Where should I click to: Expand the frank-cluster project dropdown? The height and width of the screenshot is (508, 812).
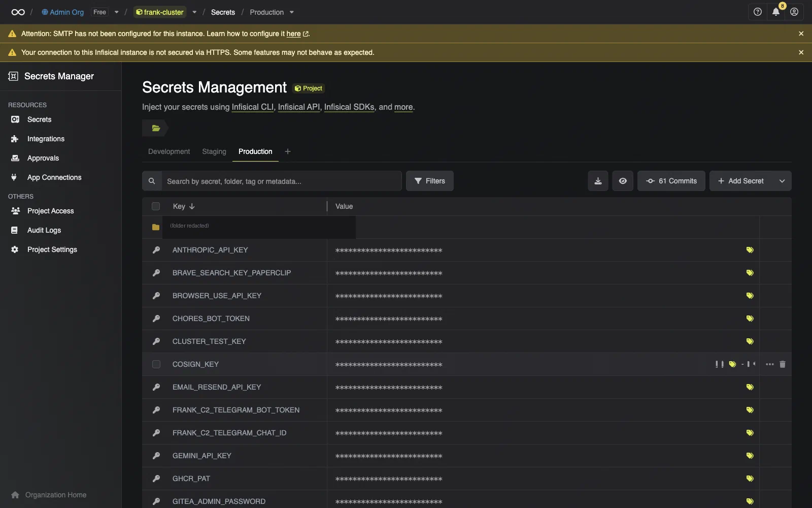click(x=194, y=12)
